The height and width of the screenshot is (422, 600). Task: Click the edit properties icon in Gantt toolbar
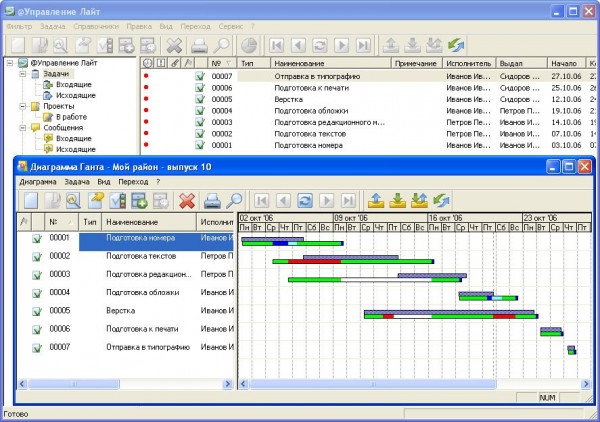pyautogui.click(x=96, y=200)
